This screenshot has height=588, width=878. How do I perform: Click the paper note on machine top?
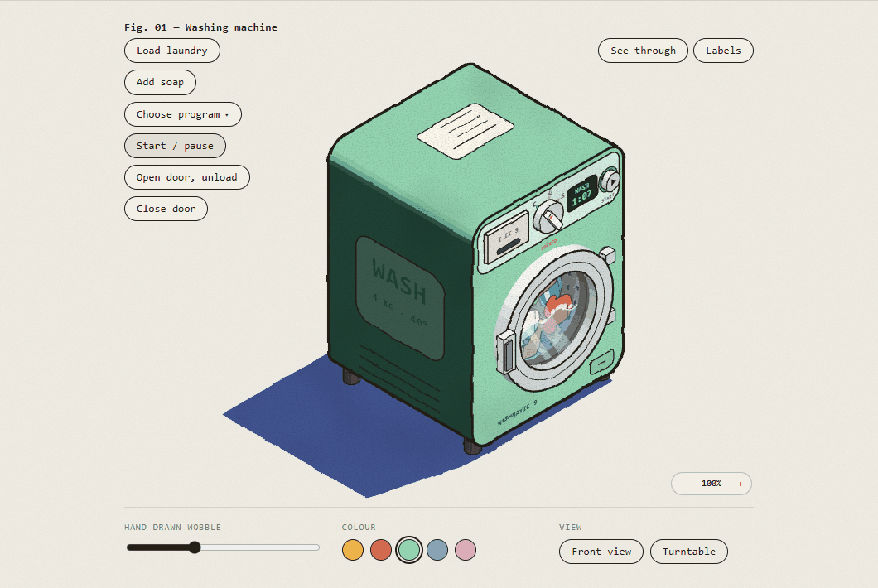[466, 131]
